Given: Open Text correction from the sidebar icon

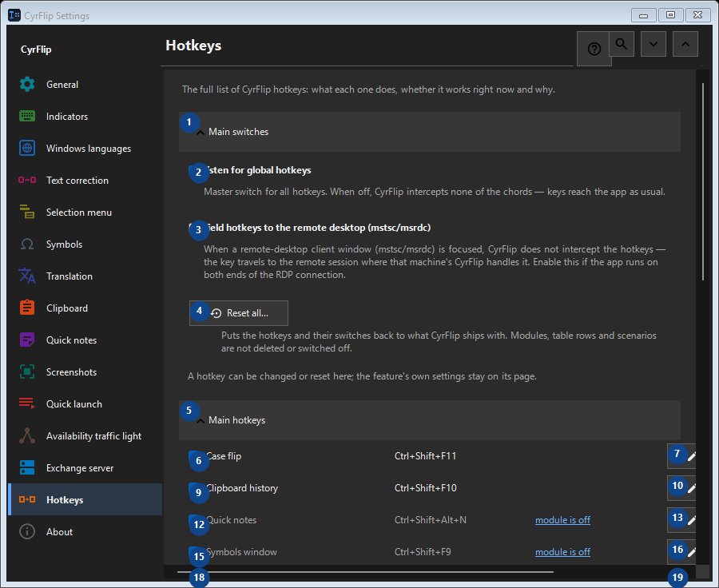Looking at the screenshot, I should [27, 181].
